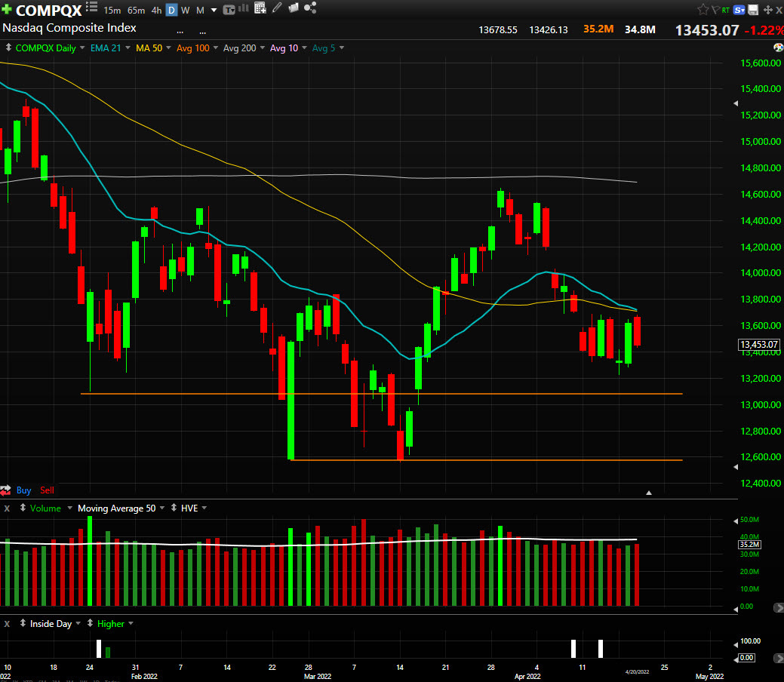Open the add calendar/data panel icon
The height and width of the screenshot is (682, 784).
coord(260,8)
